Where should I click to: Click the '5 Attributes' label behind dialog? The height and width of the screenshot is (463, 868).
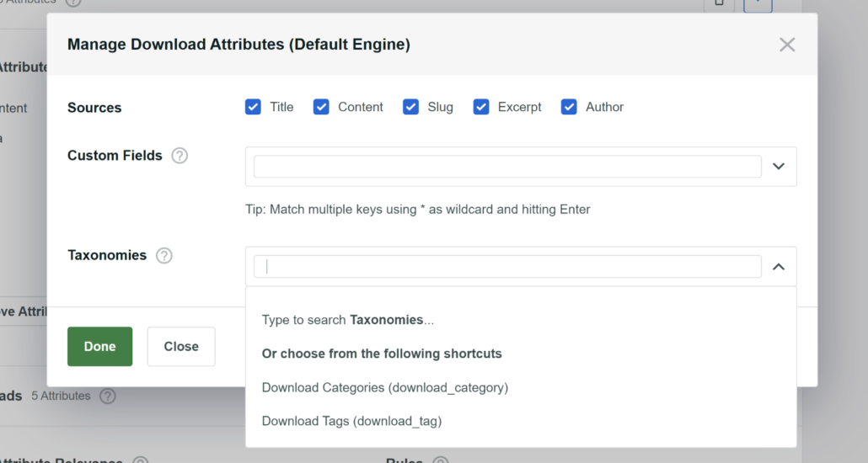[61, 396]
